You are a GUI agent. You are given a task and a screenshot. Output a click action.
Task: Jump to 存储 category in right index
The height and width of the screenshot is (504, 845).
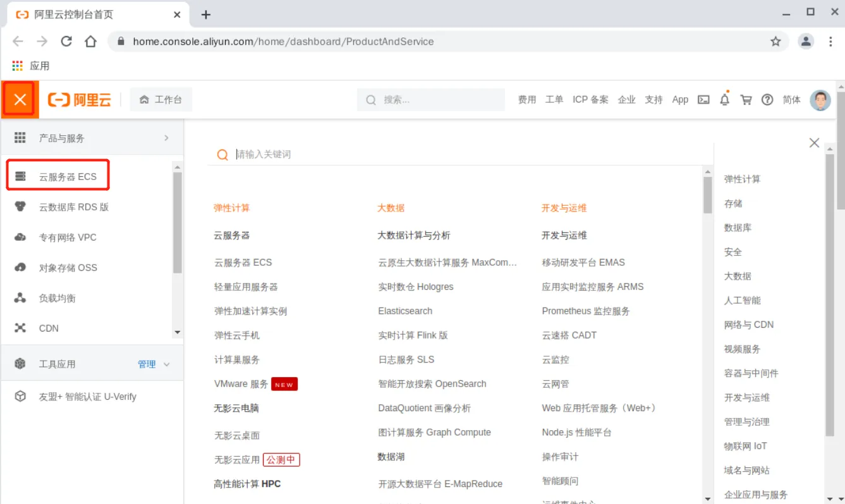[x=733, y=203]
